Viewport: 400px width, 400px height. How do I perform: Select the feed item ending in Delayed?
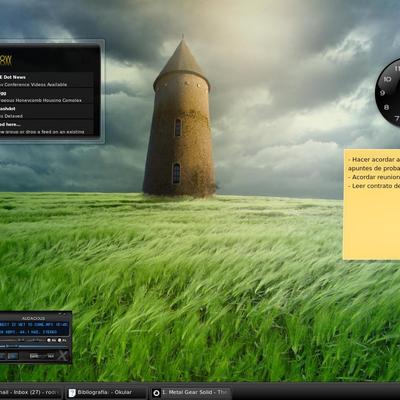11,116
